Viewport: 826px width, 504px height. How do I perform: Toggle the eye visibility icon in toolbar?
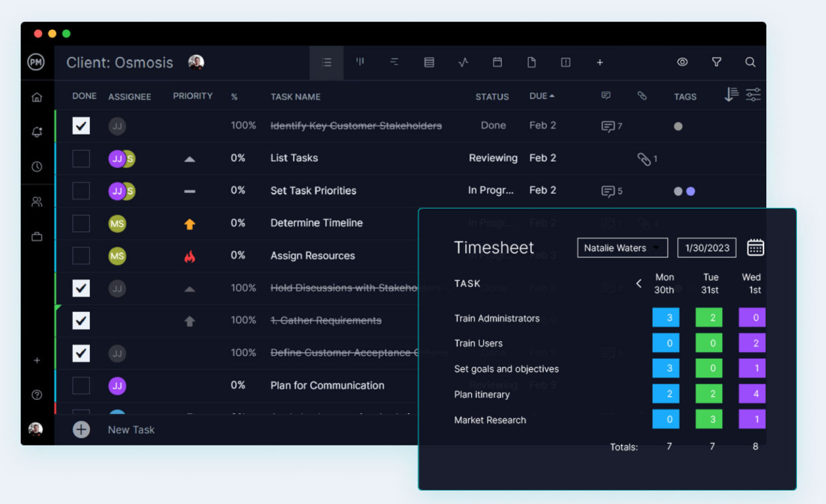point(682,62)
